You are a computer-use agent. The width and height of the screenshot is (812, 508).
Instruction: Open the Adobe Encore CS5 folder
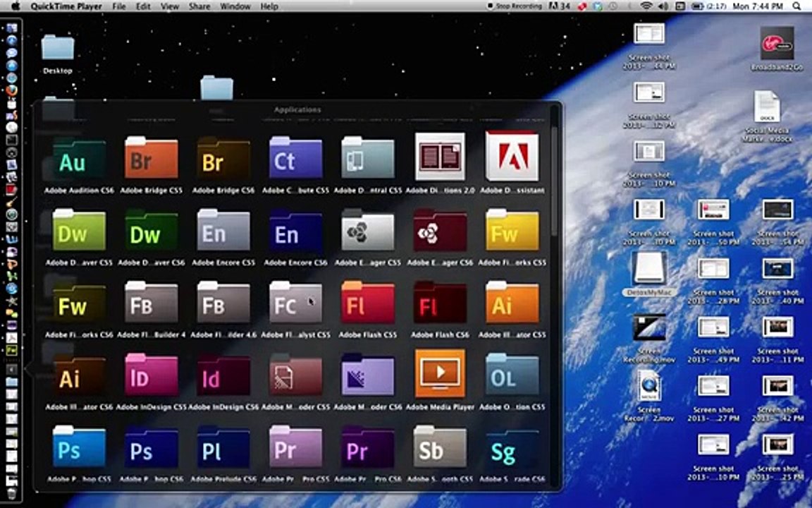223,230
